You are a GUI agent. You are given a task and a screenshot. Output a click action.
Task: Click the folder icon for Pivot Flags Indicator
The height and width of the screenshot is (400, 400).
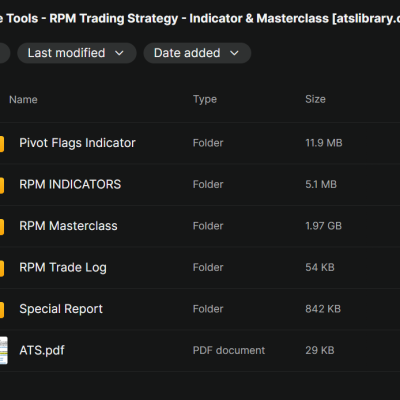(x=2, y=144)
